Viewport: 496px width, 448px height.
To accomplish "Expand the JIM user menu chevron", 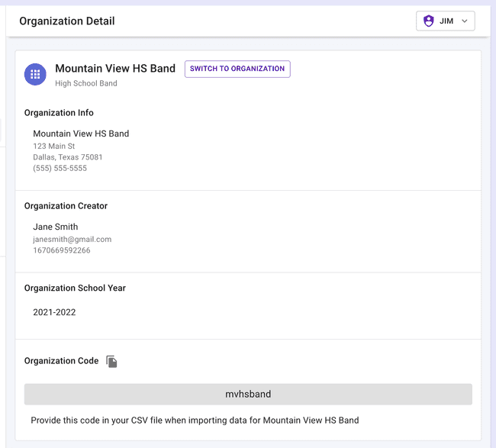I will [x=465, y=21].
